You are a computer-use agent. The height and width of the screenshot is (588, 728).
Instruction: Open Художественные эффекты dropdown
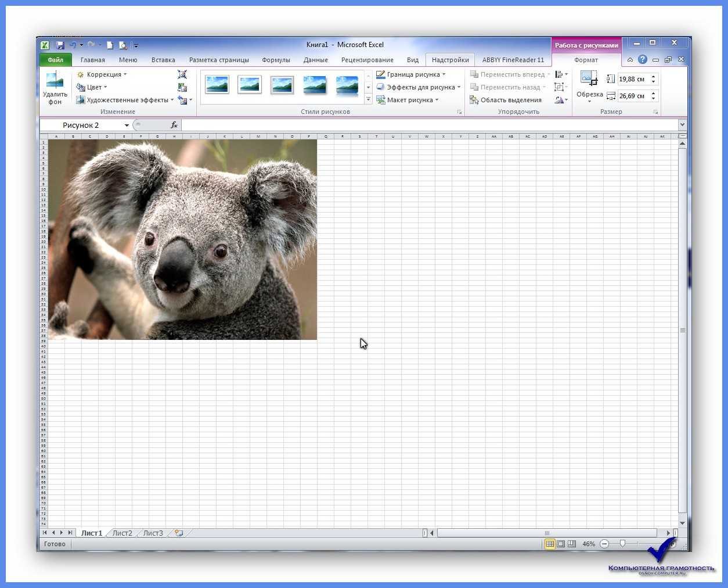tap(125, 100)
